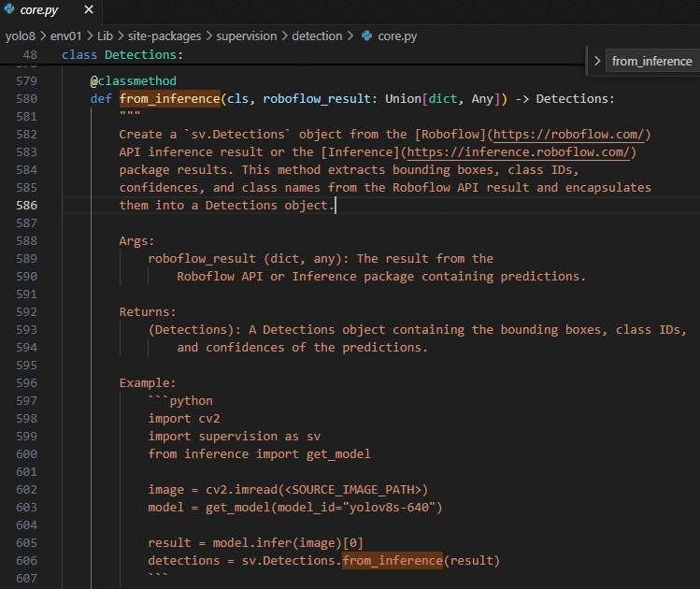
Task: Click the ```python fence line
Action: click(180, 401)
